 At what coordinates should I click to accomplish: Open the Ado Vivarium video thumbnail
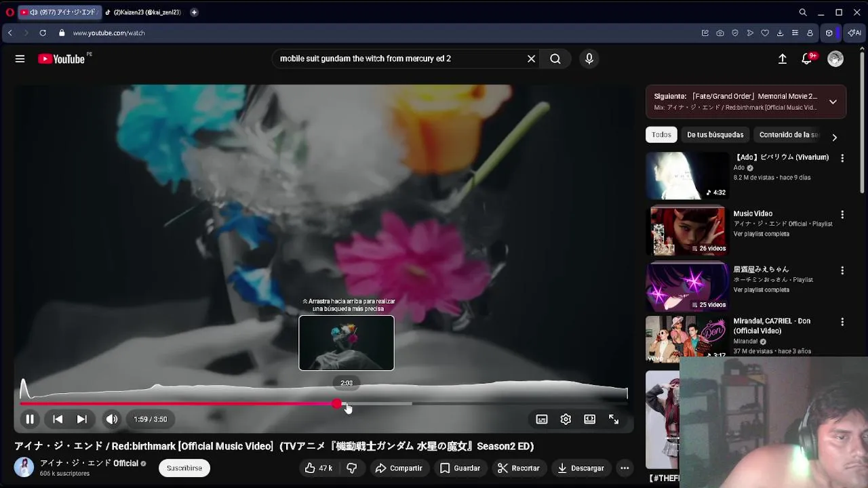point(687,176)
